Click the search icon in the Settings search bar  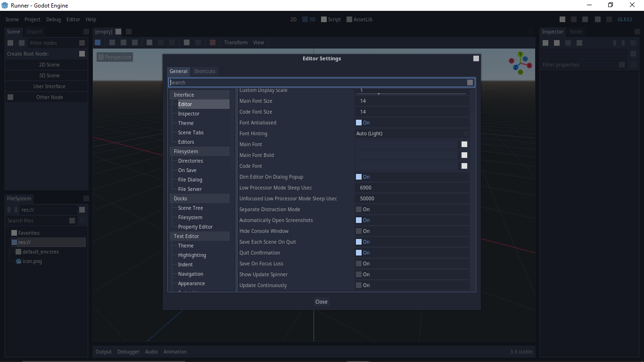470,82
